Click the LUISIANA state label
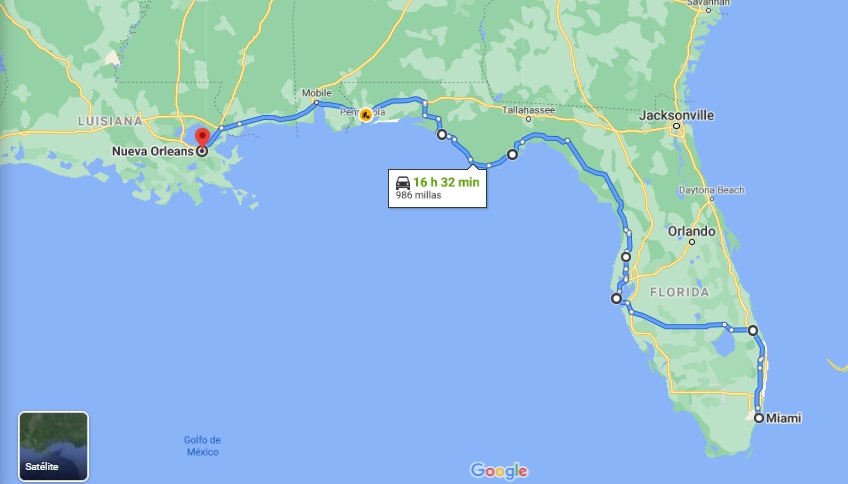The width and height of the screenshot is (848, 484). pos(110,121)
